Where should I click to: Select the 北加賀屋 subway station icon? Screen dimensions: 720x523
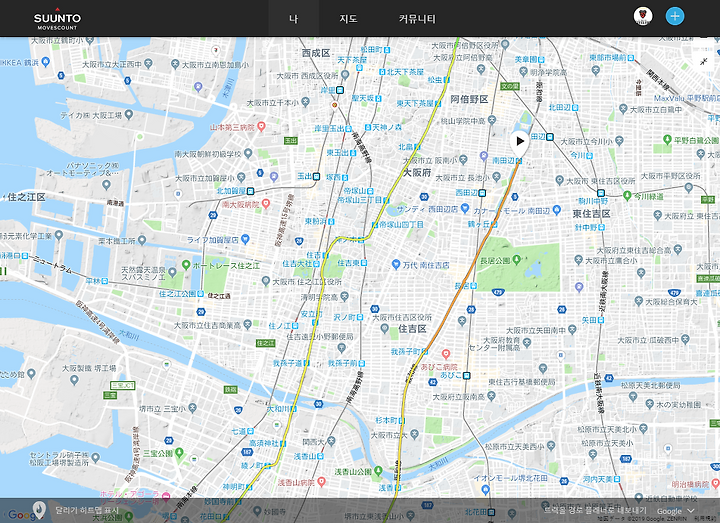250,191
